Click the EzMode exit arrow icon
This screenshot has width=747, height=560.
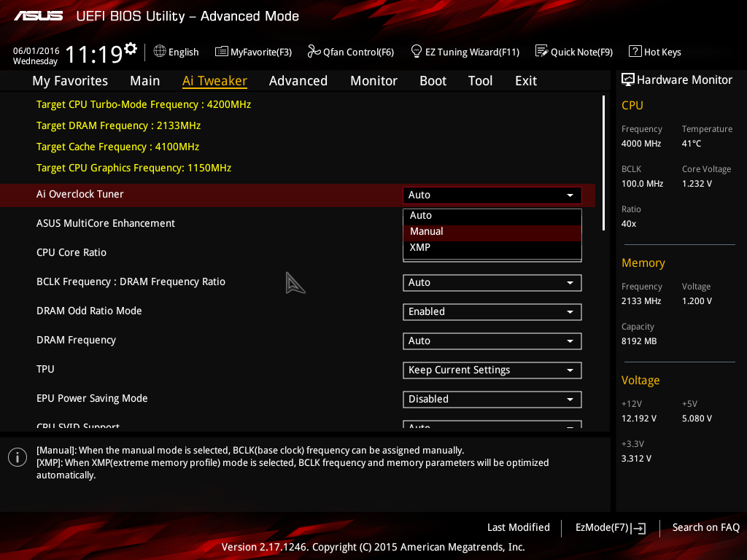click(638, 528)
